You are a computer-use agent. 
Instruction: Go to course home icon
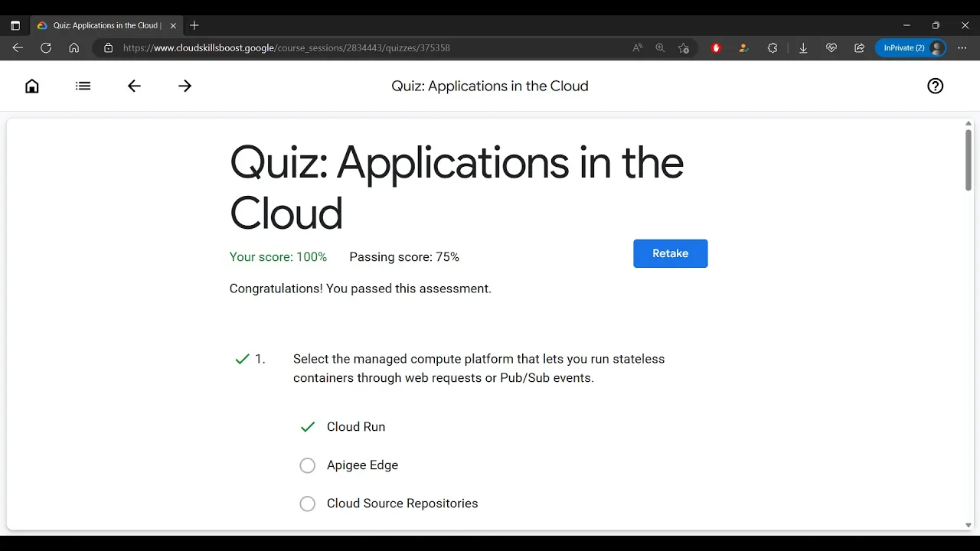point(32,86)
